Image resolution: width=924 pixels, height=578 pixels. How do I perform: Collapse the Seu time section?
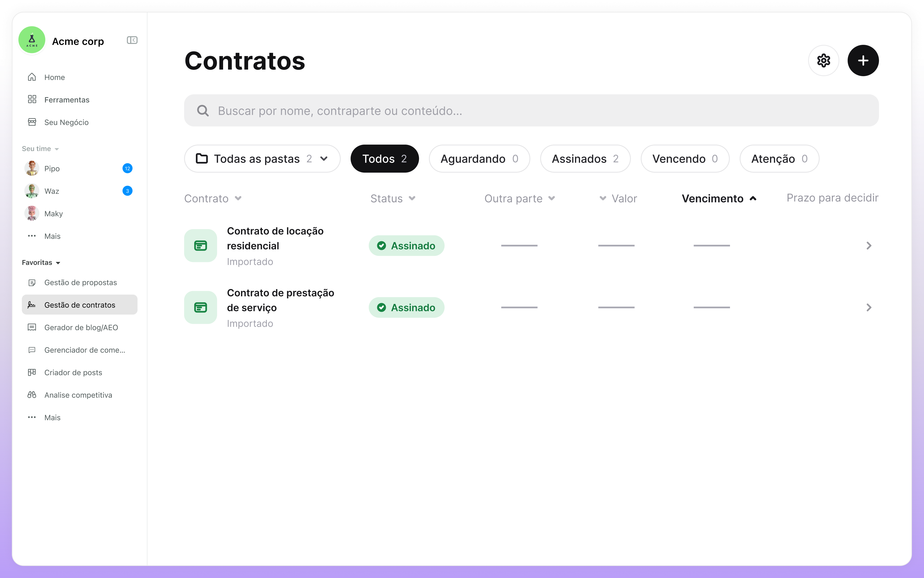coord(40,149)
